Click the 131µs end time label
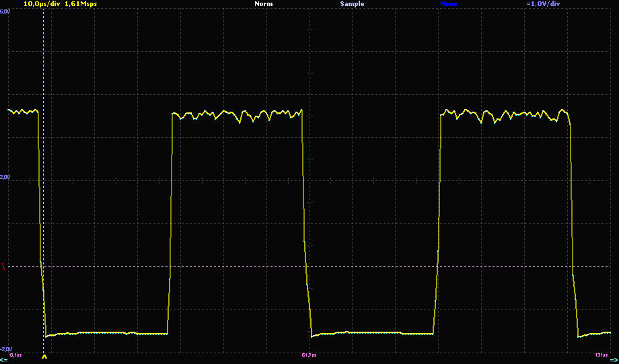 tap(603, 355)
